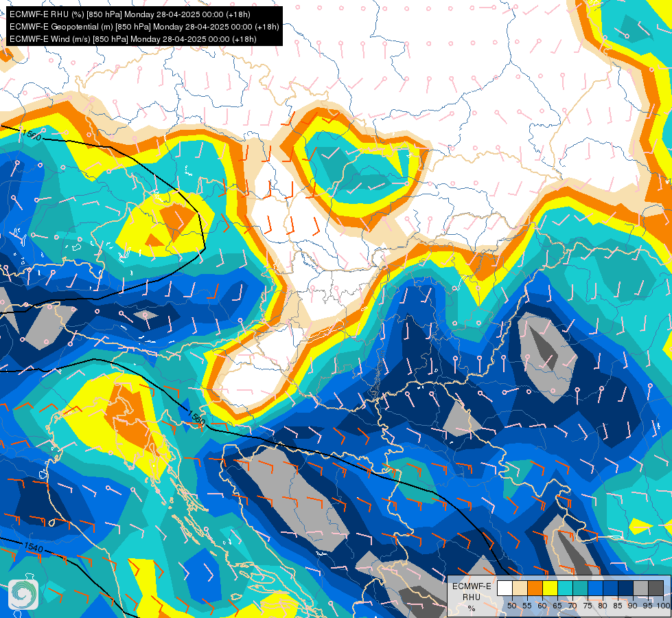The height and width of the screenshot is (618, 672).
Task: Choose the medium blue 80–85% legend swatch
Action: coord(611,588)
